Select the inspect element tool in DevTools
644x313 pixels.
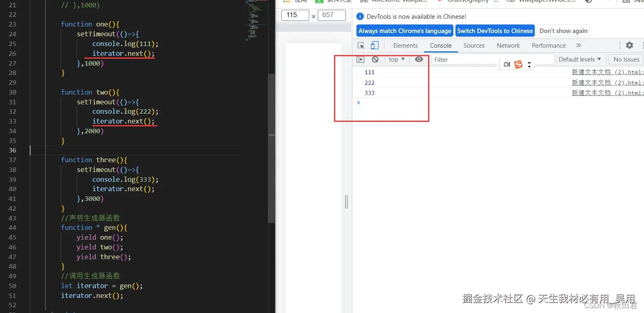coord(361,45)
